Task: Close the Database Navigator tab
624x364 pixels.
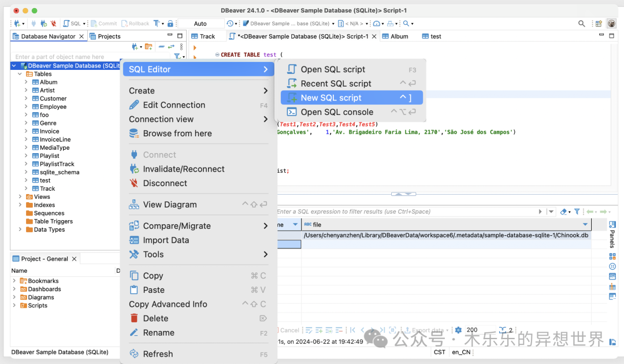Action: click(81, 36)
